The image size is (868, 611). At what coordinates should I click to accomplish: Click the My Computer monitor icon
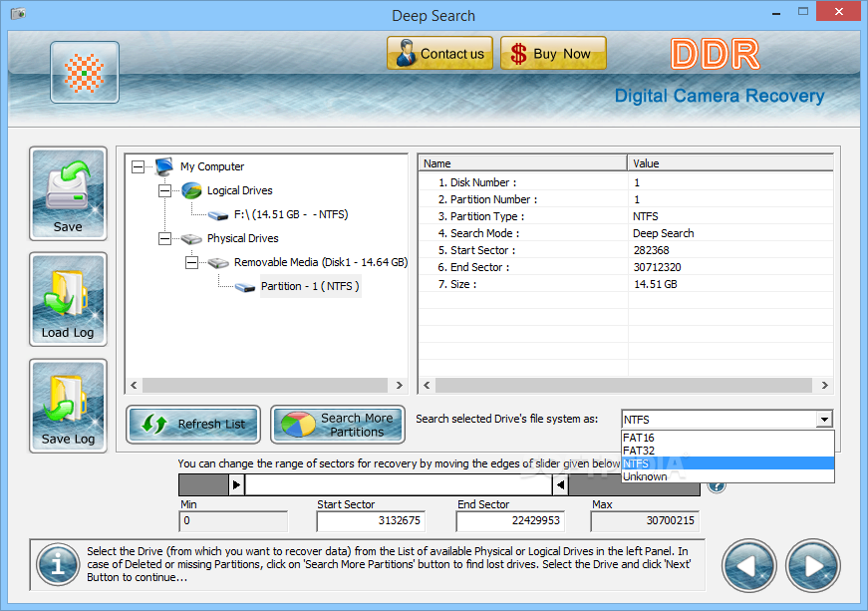[x=164, y=166]
